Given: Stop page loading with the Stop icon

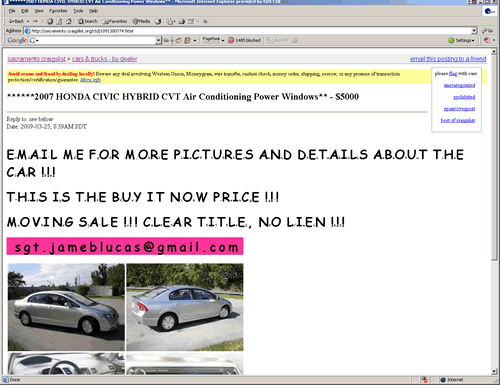Looking at the screenshot, I should [x=50, y=21].
